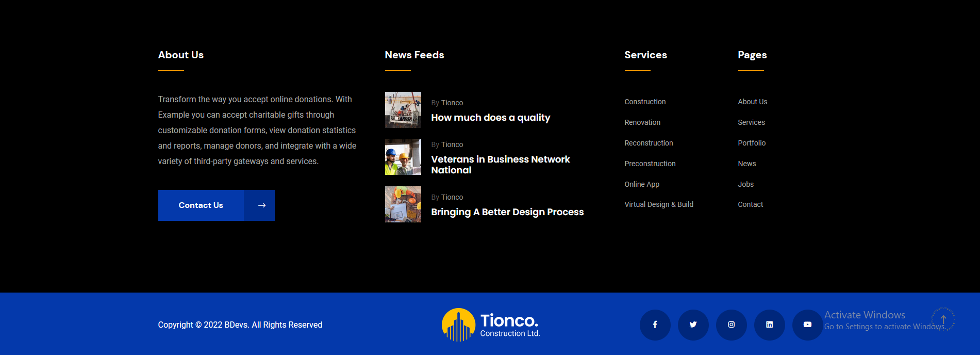980x355 pixels.
Task: Click the Contact Us button
Action: point(217,205)
